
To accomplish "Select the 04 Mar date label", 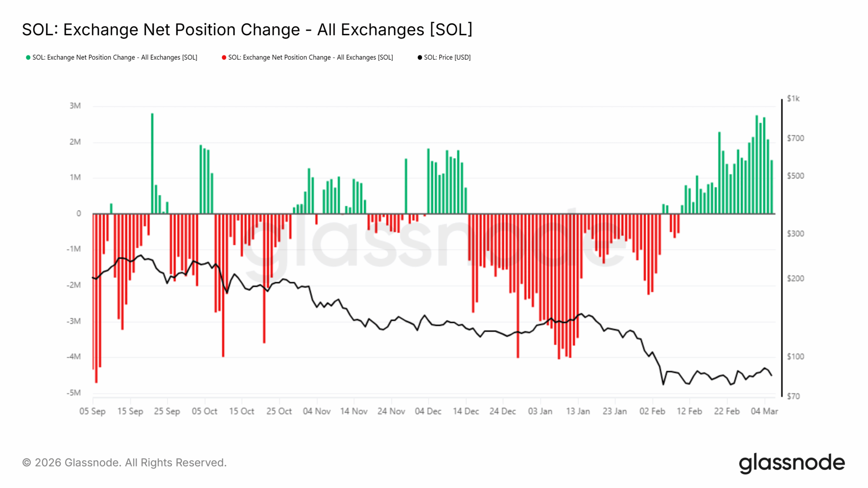I will pyautogui.click(x=764, y=411).
